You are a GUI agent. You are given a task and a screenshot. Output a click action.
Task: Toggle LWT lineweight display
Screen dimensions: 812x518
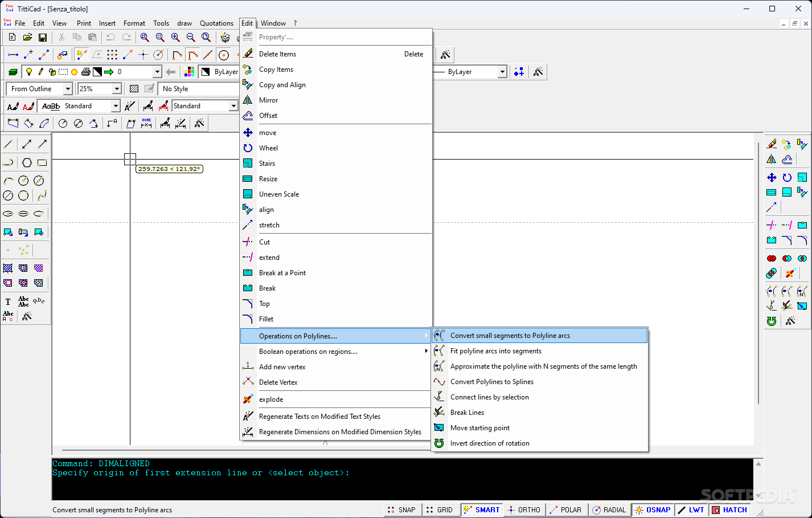(x=691, y=510)
